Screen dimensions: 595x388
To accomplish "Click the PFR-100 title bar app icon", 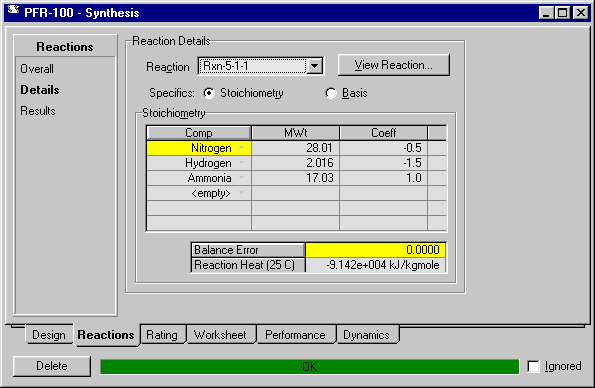I will tap(13, 10).
